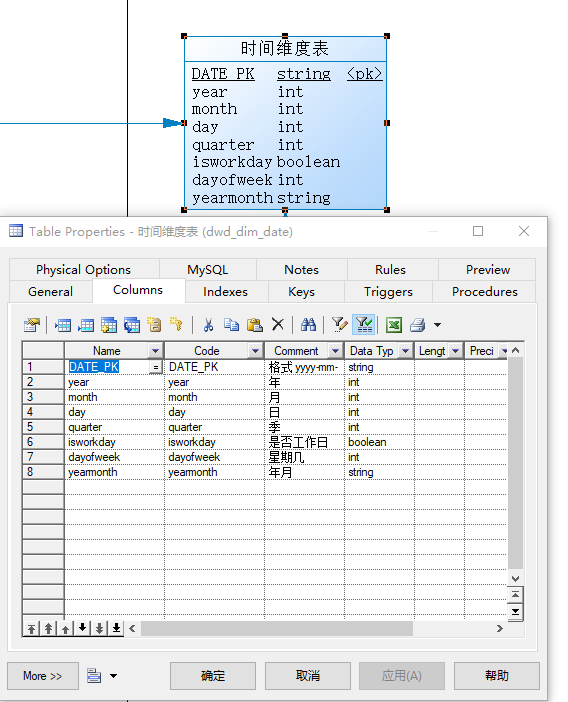Click the Cut scissors icon
The image size is (568, 702).
coord(208,325)
